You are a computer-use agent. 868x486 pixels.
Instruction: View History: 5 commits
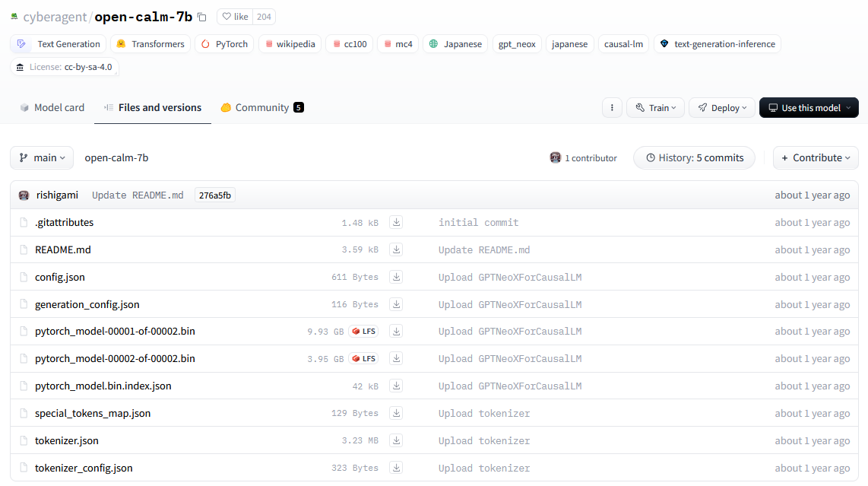click(x=694, y=158)
